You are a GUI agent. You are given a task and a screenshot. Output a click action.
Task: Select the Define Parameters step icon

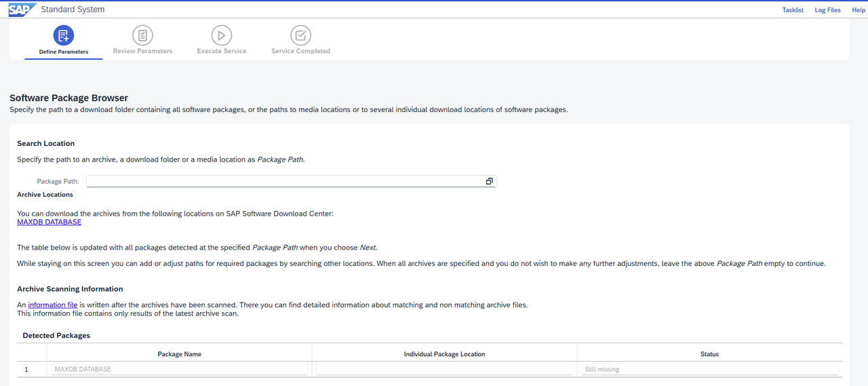63,35
